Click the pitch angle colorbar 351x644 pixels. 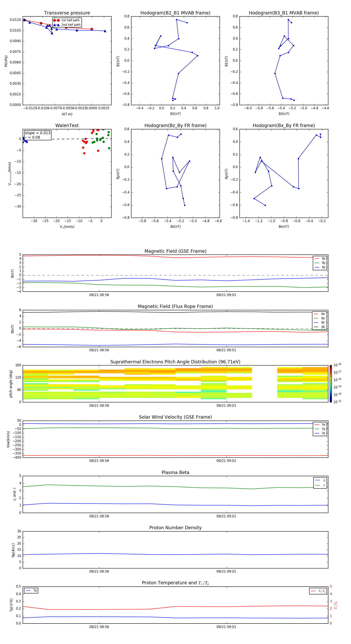pyautogui.click(x=331, y=384)
